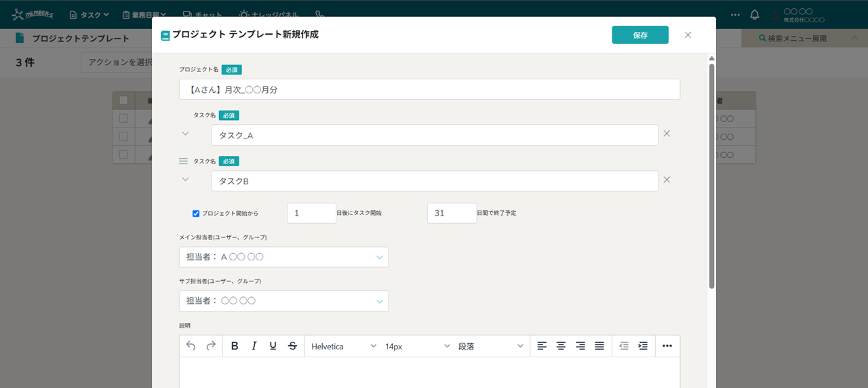Click the MEMBER-S logo
Screen dimensions: 868x388
click(33, 14)
